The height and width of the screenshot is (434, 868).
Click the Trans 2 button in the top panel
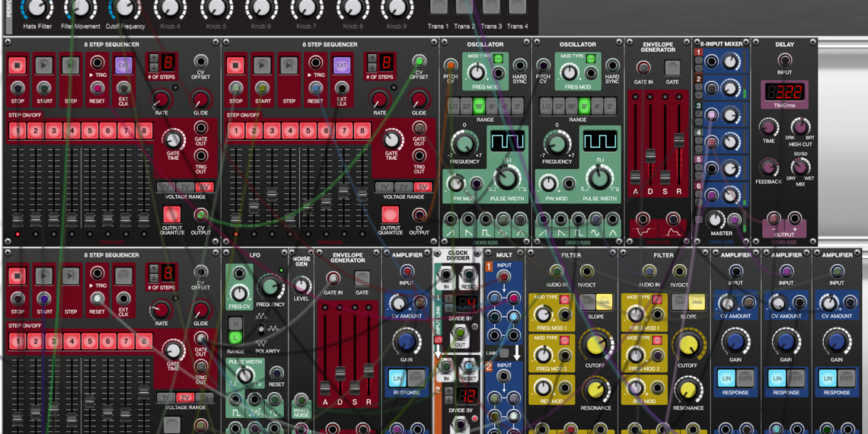pos(464,8)
